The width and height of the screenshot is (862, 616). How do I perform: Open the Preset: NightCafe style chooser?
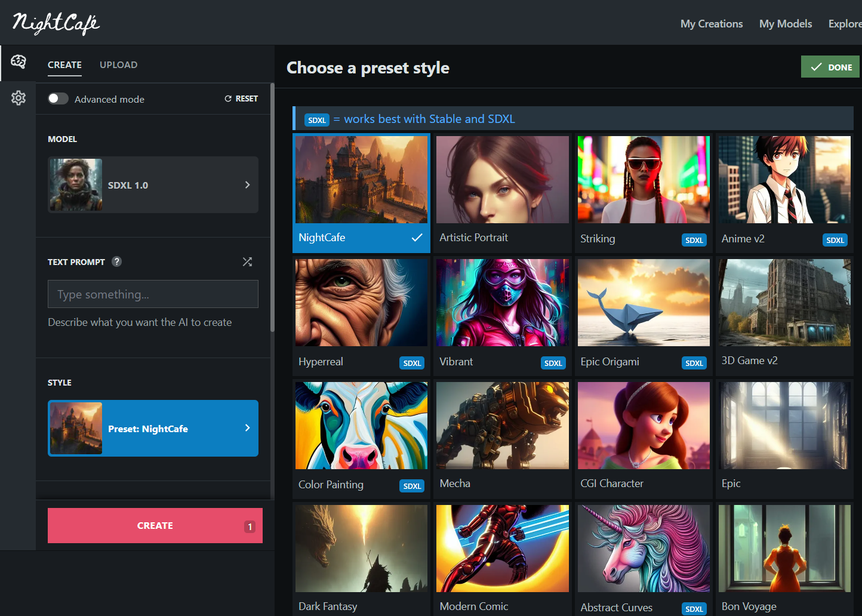pos(153,429)
